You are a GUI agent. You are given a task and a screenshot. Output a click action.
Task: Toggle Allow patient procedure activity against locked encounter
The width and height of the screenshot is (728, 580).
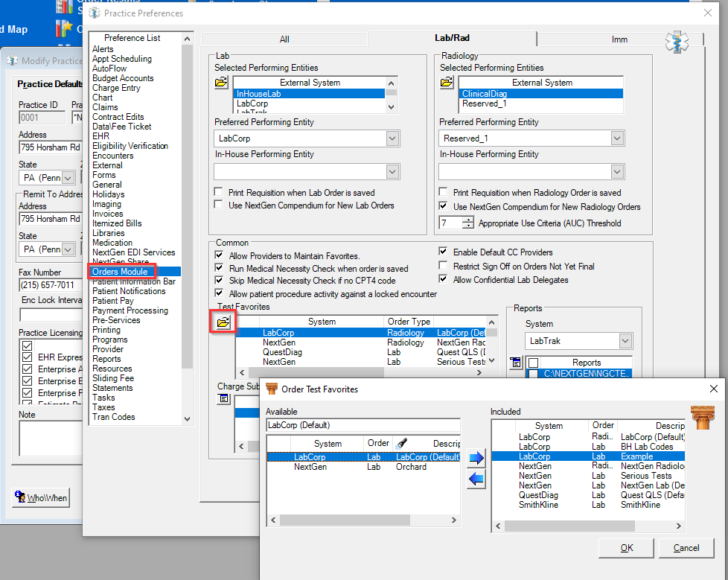(219, 293)
